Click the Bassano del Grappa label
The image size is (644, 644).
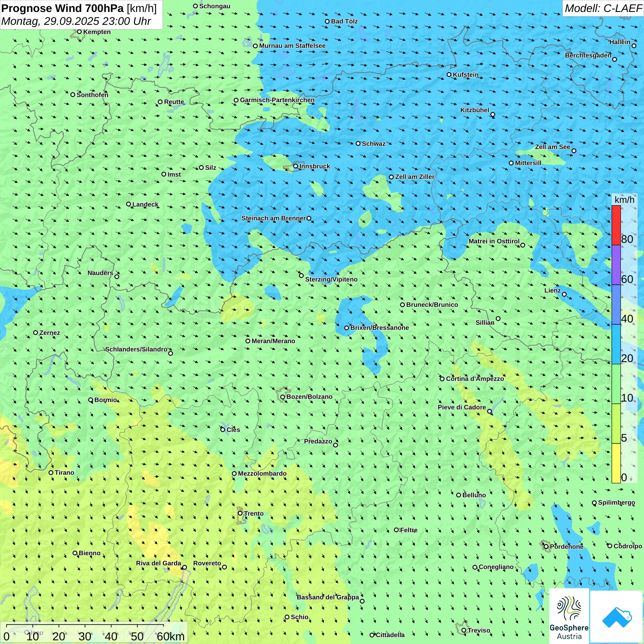click(328, 597)
